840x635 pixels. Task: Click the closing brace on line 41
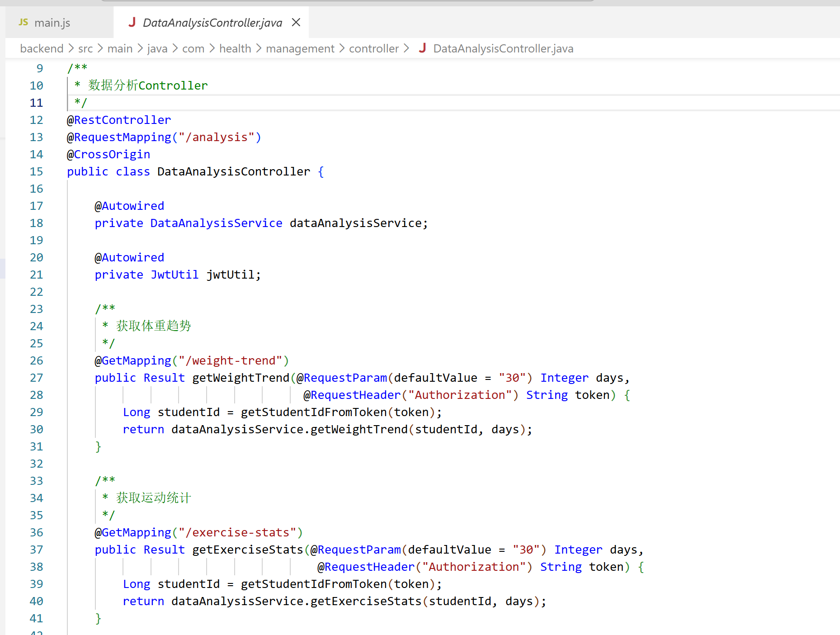(x=98, y=618)
